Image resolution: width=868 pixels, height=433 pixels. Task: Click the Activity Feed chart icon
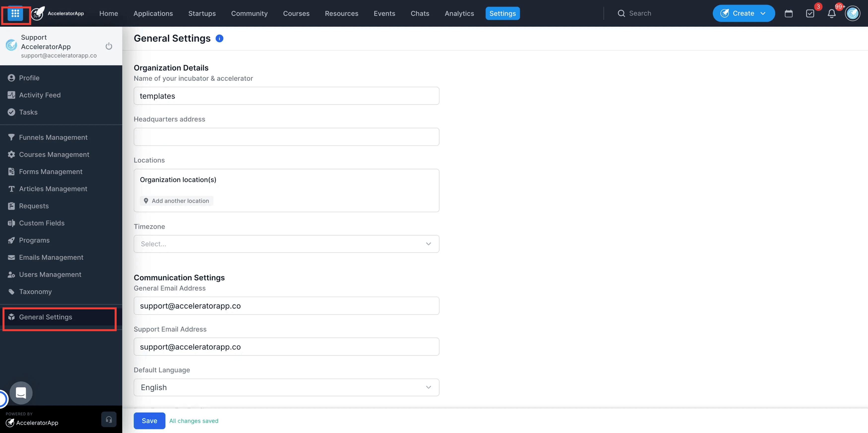[11, 95]
